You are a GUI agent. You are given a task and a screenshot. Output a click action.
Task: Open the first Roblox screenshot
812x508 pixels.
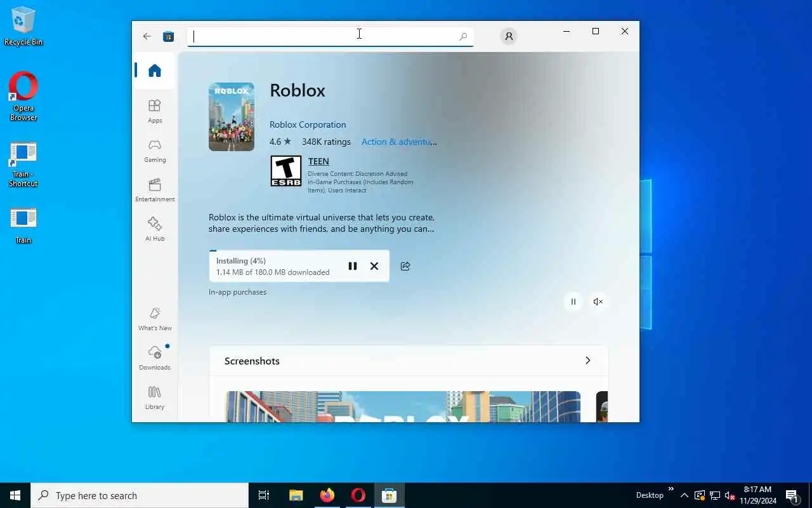tap(403, 406)
